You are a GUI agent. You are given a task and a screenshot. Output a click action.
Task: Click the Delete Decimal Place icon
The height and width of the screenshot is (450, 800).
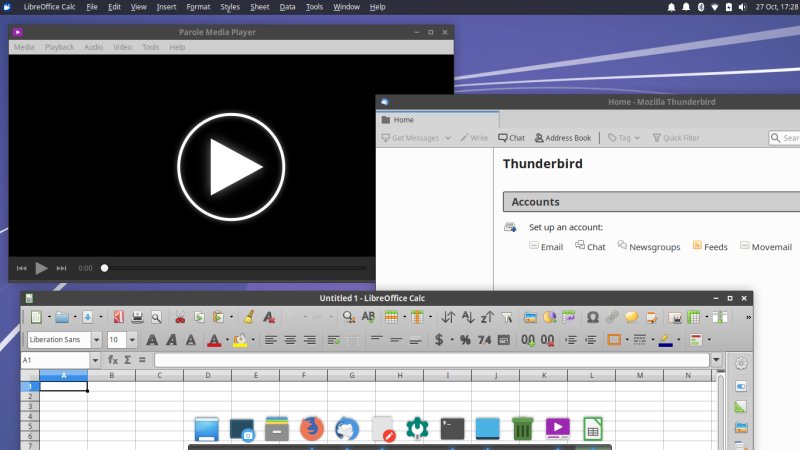(x=547, y=339)
